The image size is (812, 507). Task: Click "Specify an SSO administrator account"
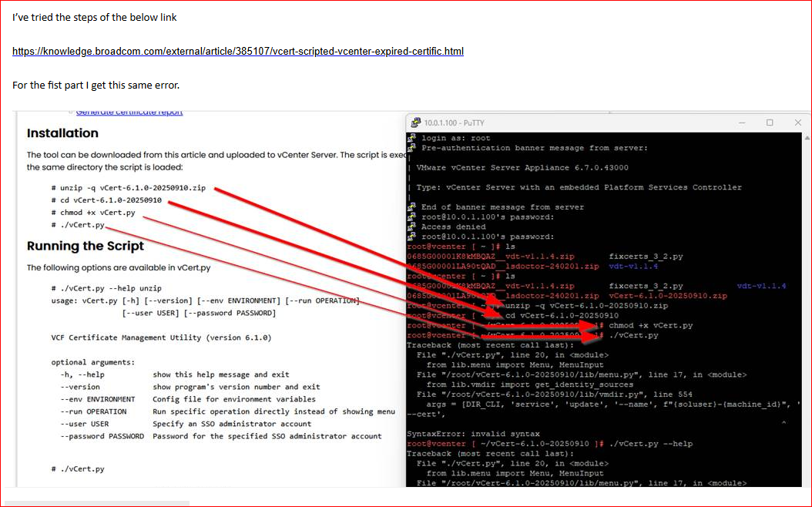[232, 424]
